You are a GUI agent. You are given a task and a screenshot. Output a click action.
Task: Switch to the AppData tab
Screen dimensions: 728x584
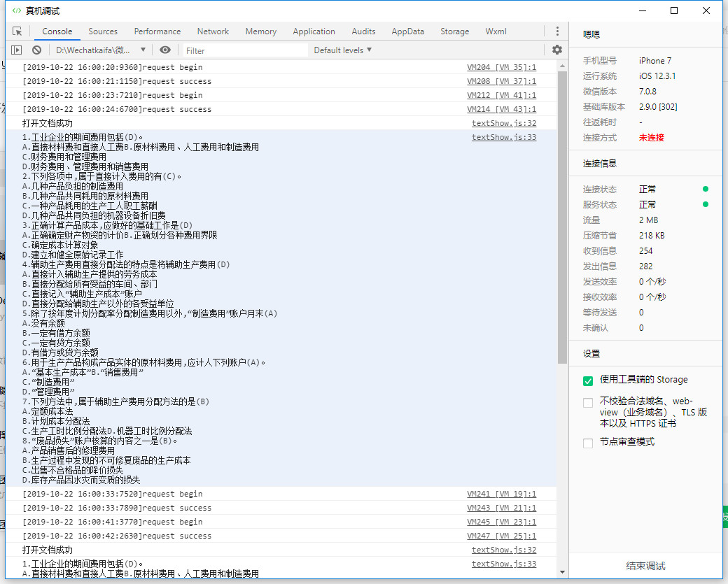pyautogui.click(x=407, y=31)
